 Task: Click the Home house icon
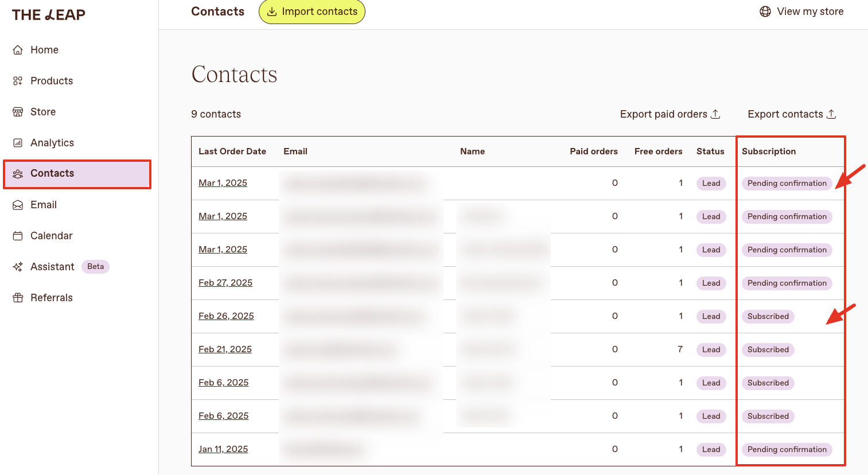tap(18, 50)
